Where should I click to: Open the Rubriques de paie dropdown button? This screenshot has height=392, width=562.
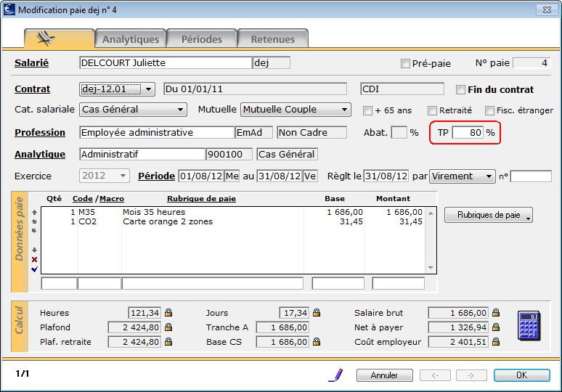489,215
